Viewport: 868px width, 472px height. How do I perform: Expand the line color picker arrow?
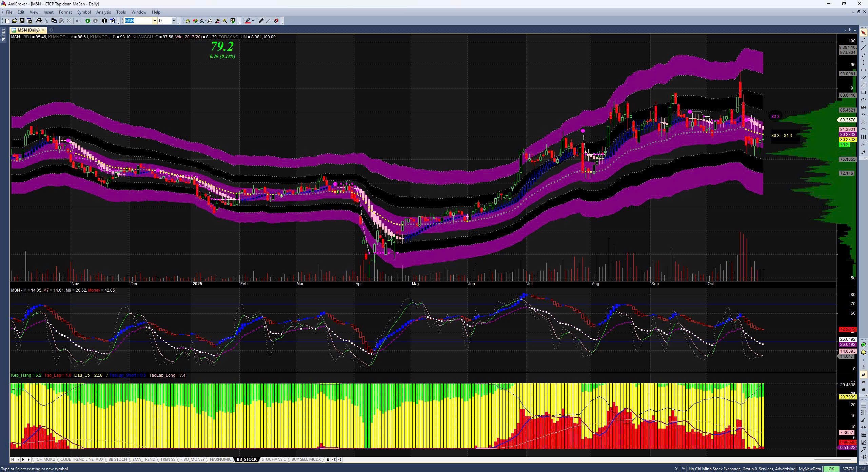pyautogui.click(x=253, y=21)
